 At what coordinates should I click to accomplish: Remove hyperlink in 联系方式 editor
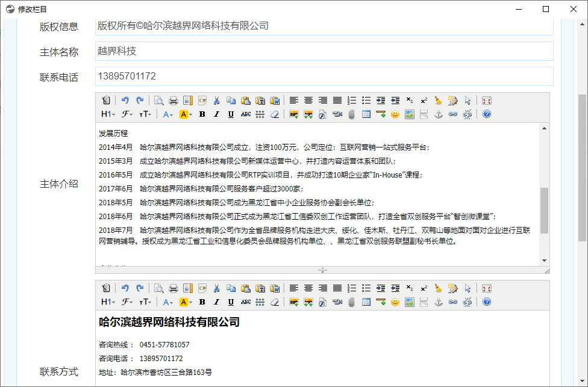[468, 302]
